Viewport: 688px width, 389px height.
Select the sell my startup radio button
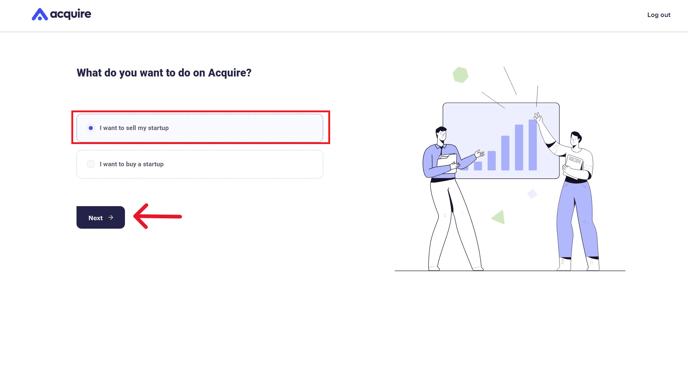91,128
